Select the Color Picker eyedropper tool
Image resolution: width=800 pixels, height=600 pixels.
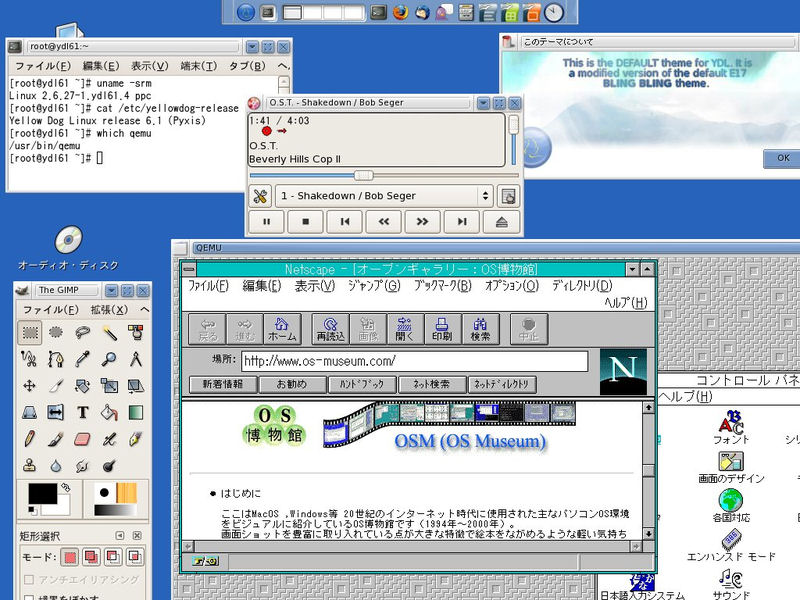point(83,359)
